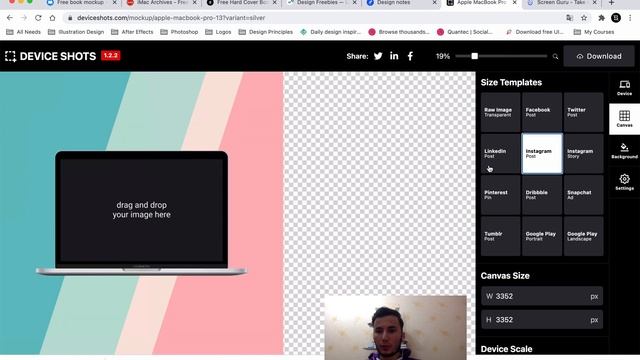Click the 1.2.2 version badge
Viewport: 640px width, 360px height.
[x=111, y=56]
